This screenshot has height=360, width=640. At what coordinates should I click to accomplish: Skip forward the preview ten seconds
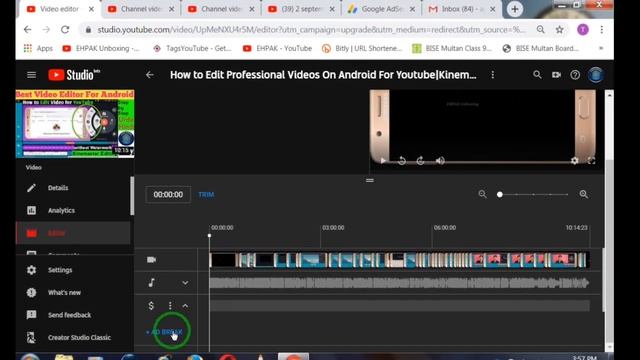pos(420,160)
